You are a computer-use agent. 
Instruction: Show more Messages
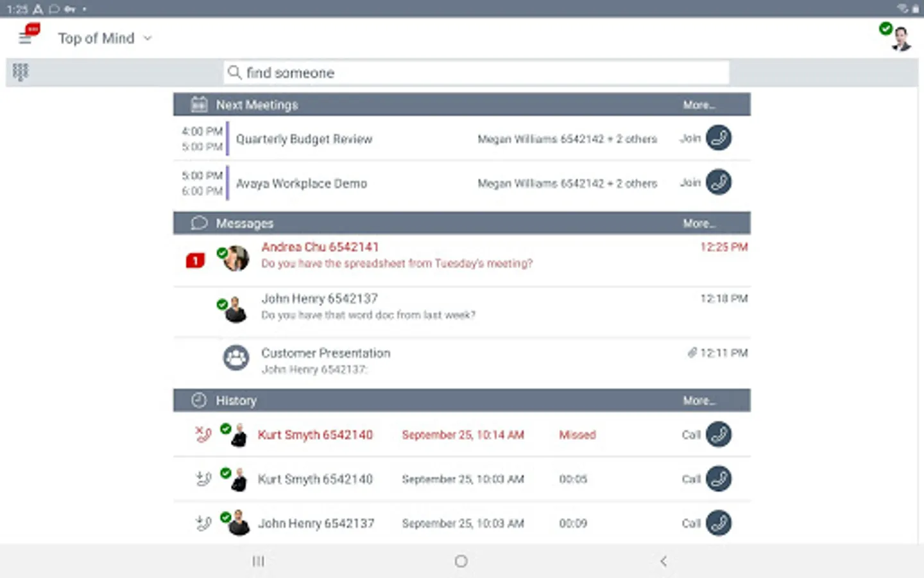point(699,223)
